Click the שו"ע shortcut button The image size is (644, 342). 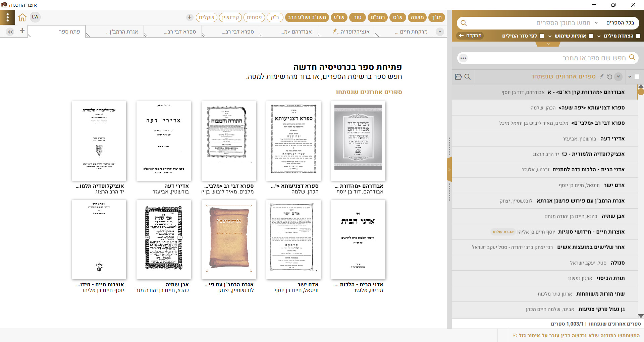click(x=339, y=17)
